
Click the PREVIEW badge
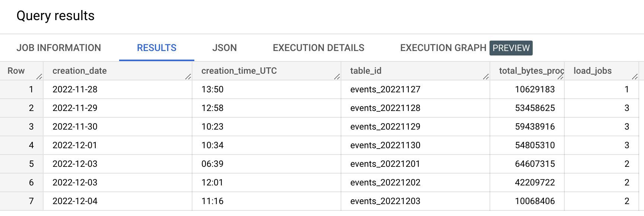pos(511,48)
